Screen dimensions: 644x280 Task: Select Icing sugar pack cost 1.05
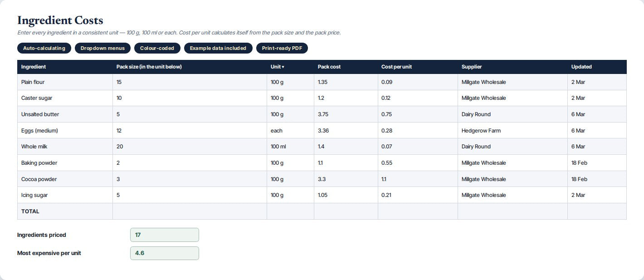(x=346, y=195)
